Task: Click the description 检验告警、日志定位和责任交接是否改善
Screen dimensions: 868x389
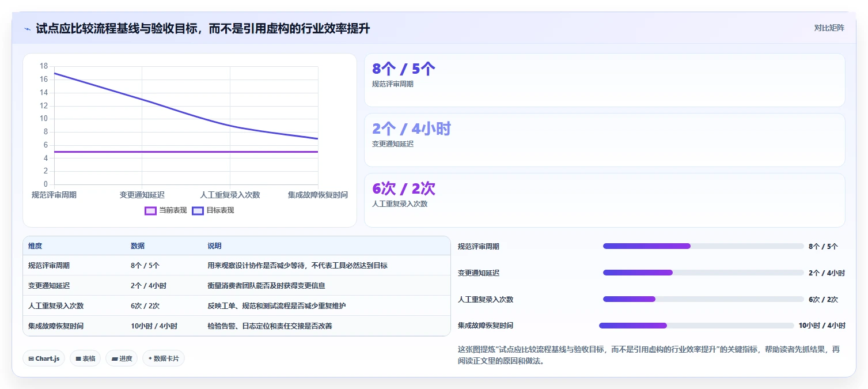Action: [x=270, y=326]
